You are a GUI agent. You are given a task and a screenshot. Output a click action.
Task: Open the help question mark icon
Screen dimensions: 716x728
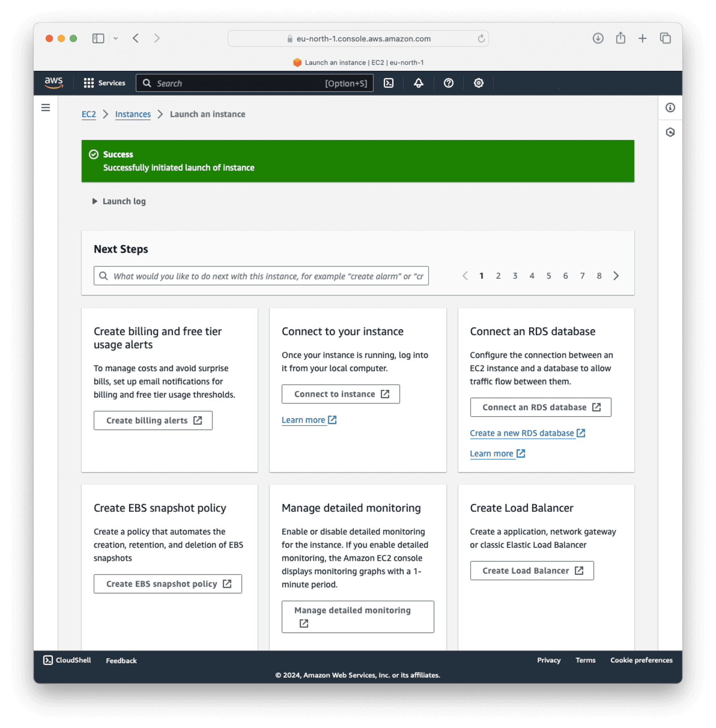click(x=448, y=83)
